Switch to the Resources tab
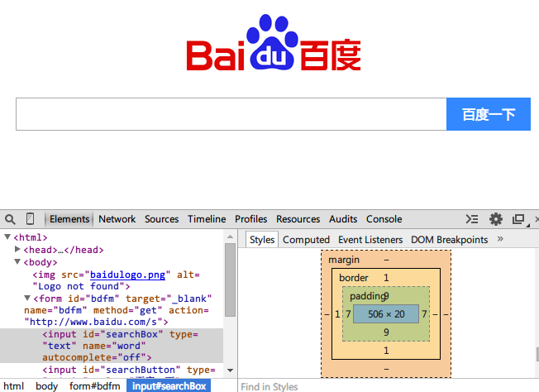The width and height of the screenshot is (539, 392). (x=298, y=219)
